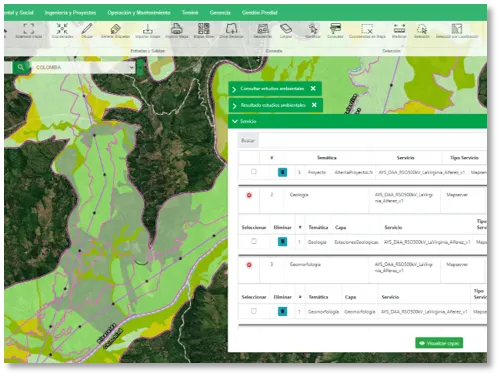Open the Coordenadas tool
This screenshot has height=376, width=500.
click(x=62, y=28)
